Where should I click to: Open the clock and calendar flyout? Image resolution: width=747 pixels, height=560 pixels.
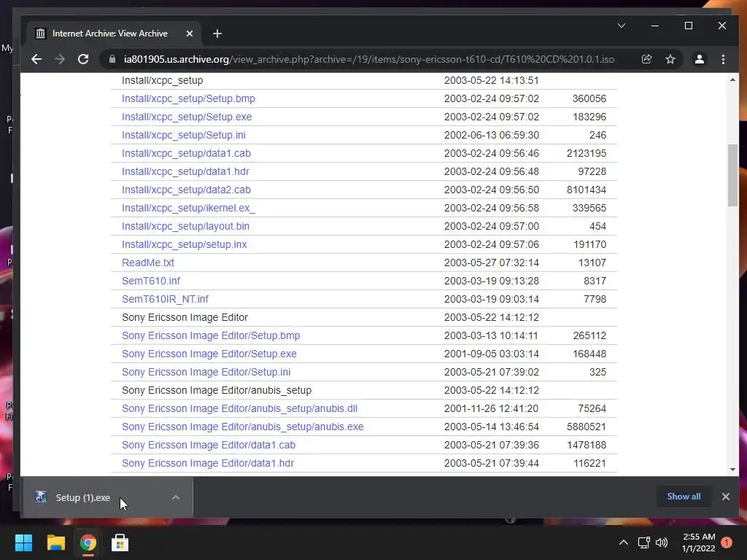(698, 542)
